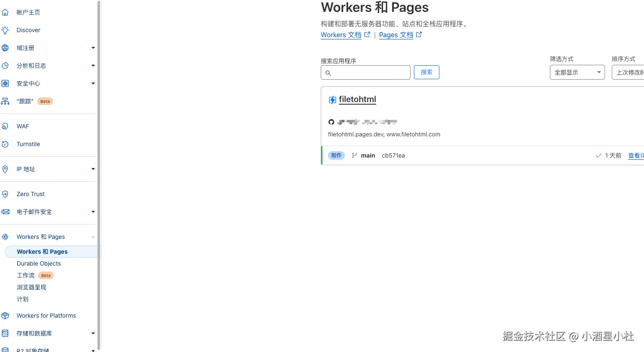Click the external link icon after Pages 文档
The image size is (644, 352).
[x=419, y=35]
